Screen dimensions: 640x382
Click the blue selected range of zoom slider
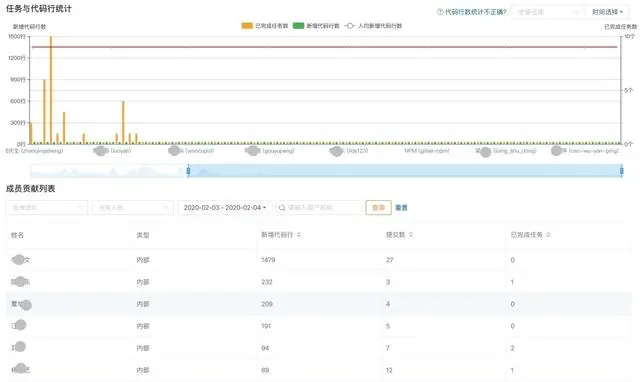point(404,171)
